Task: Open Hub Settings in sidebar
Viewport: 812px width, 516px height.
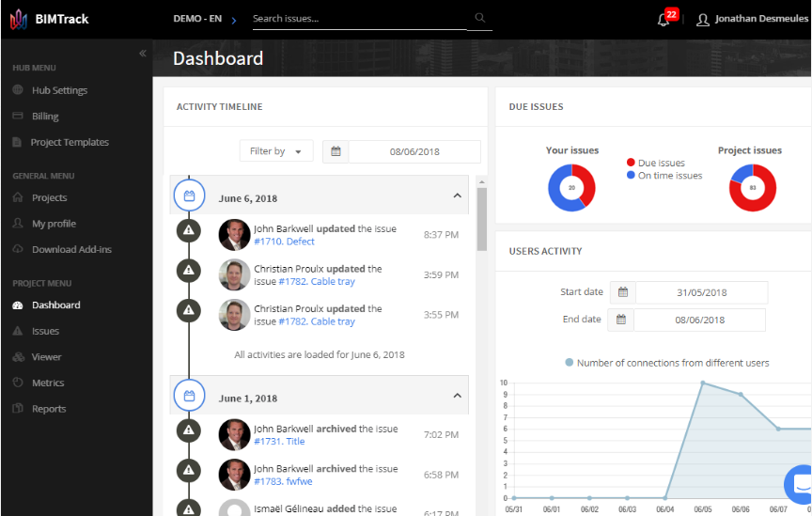Action: 59,90
